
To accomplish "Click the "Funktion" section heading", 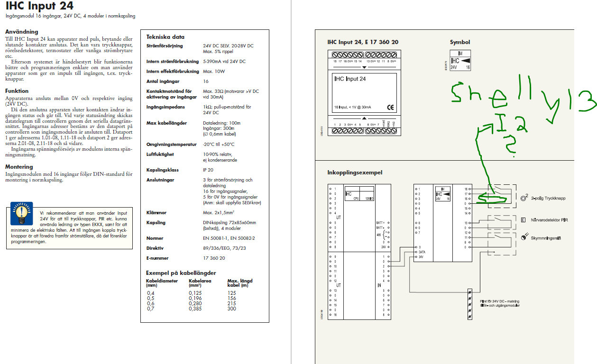I will tap(17, 91).
